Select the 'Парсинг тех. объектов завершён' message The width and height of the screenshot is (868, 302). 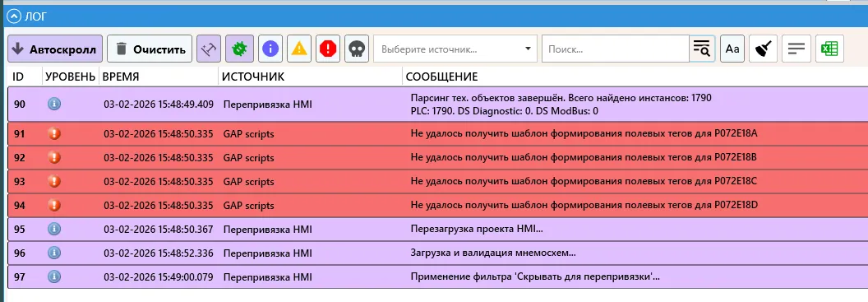coord(561,105)
